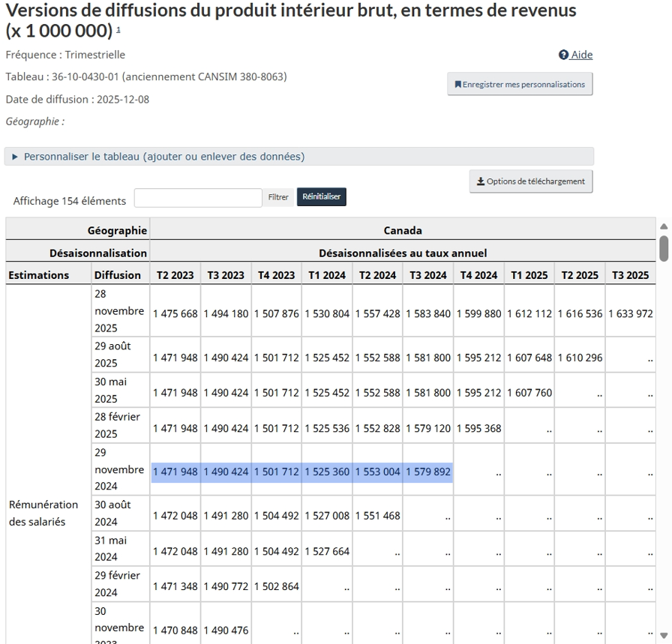The width and height of the screenshot is (672, 644).
Task: Click the Aide help question mark icon
Action: [563, 55]
